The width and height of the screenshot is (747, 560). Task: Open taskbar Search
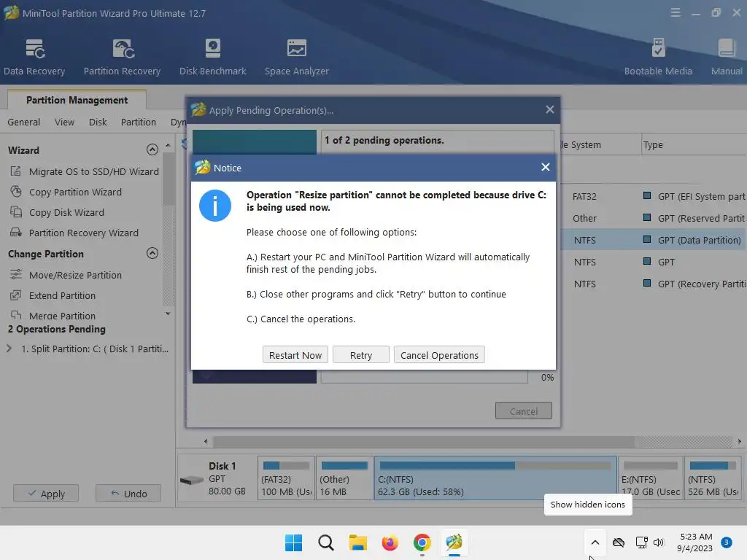tap(326, 542)
